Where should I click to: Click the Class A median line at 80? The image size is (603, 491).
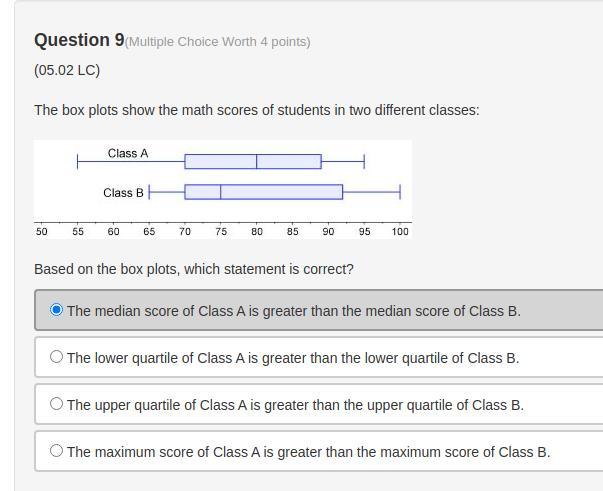[x=257, y=161]
